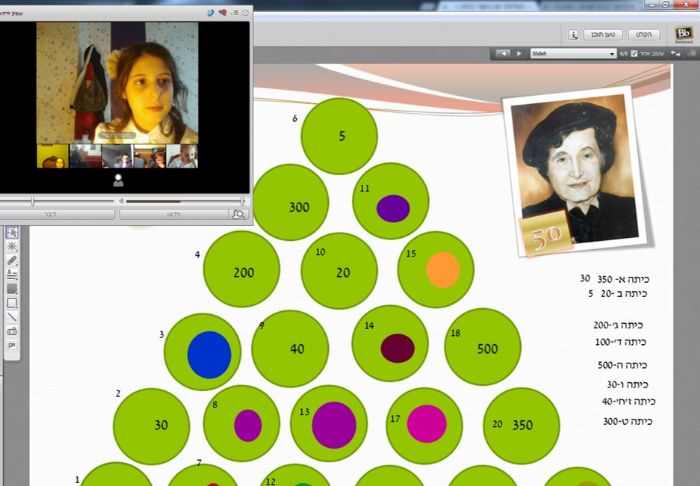Viewport: 700px width, 486px height.
Task: Click the purple dot in circle 8
Action: [248, 426]
